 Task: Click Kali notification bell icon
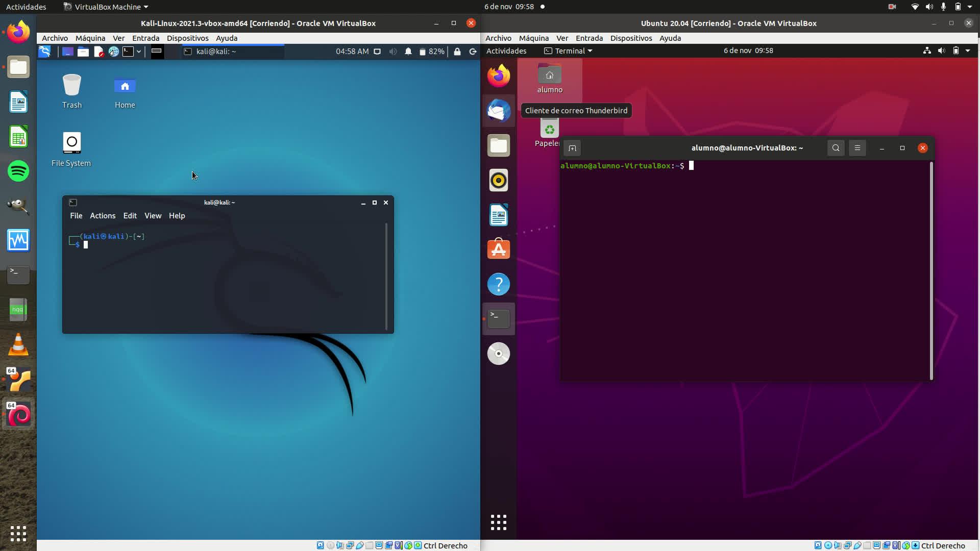point(408,52)
